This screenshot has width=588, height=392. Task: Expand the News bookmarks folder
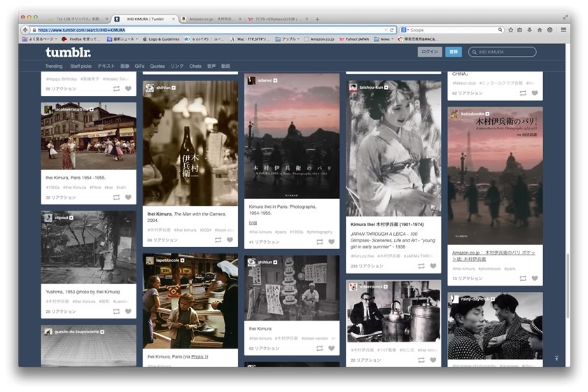[384, 39]
